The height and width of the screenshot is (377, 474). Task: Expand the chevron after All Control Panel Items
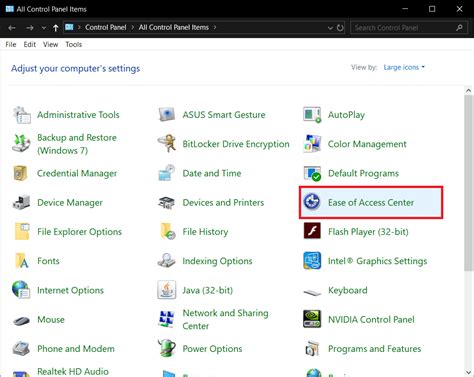click(x=215, y=27)
